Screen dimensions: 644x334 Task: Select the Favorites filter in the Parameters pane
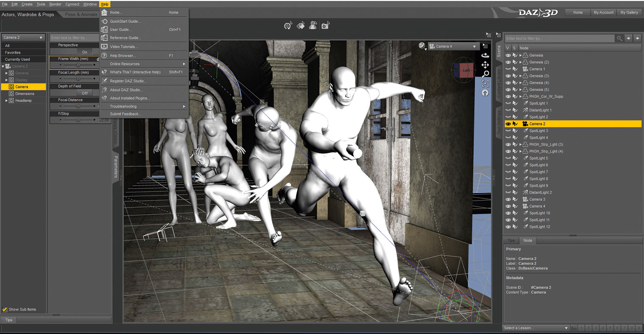[23, 53]
